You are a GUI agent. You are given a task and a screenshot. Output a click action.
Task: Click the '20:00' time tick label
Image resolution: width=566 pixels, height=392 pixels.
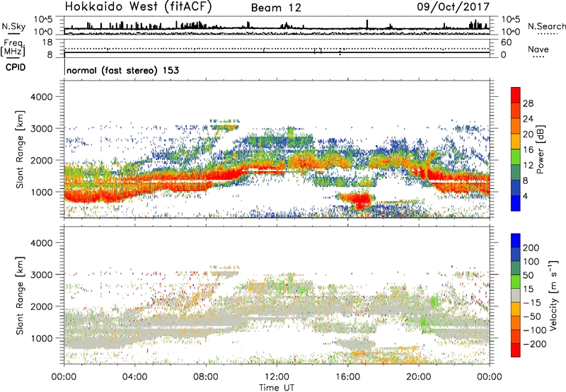418,376
